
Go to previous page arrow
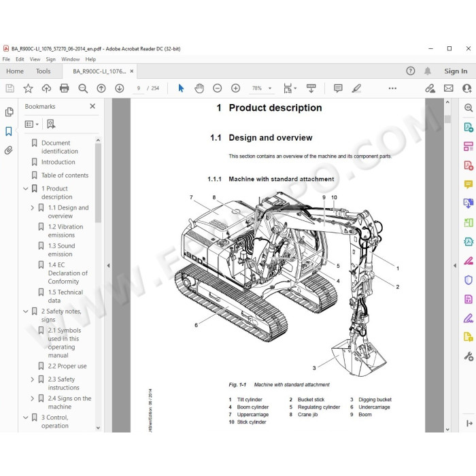pyautogui.click(x=101, y=88)
